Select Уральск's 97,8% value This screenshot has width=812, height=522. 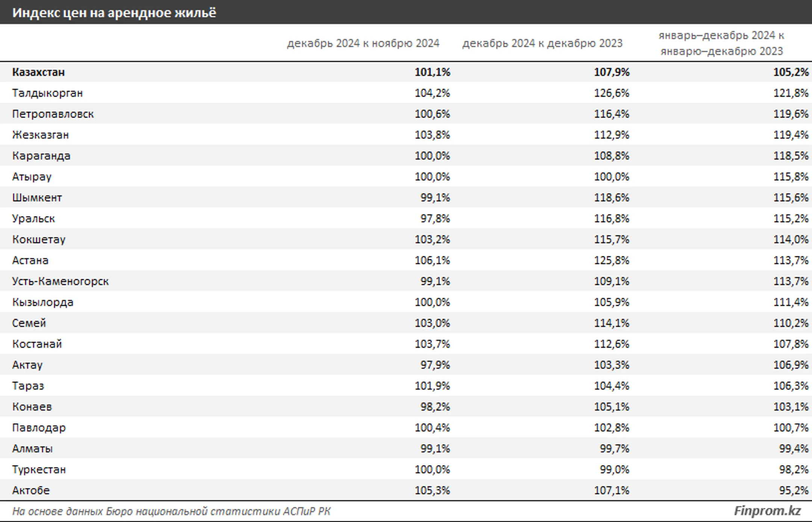click(x=435, y=219)
